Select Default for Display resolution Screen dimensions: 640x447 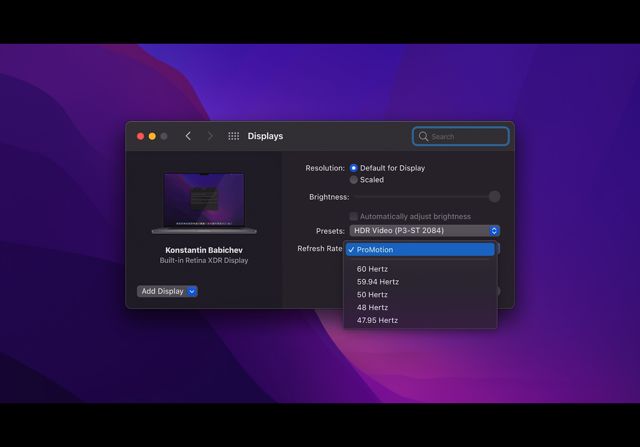tap(353, 168)
